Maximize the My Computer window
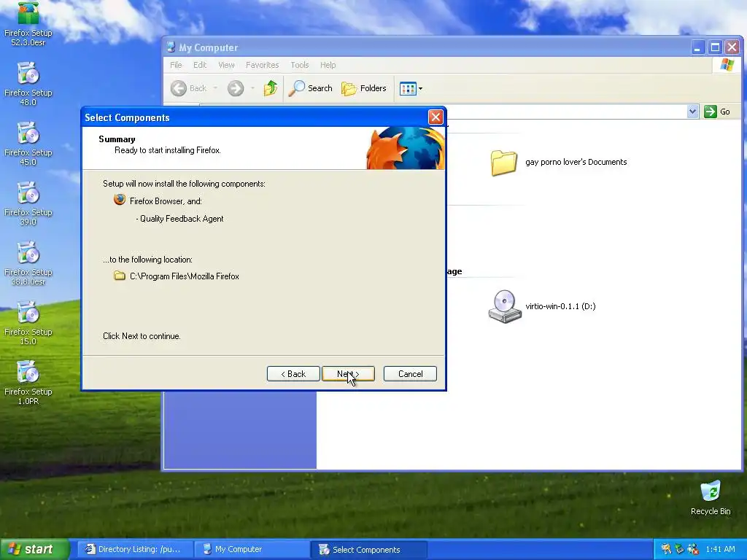Screen dimensions: 747x560 click(x=715, y=47)
